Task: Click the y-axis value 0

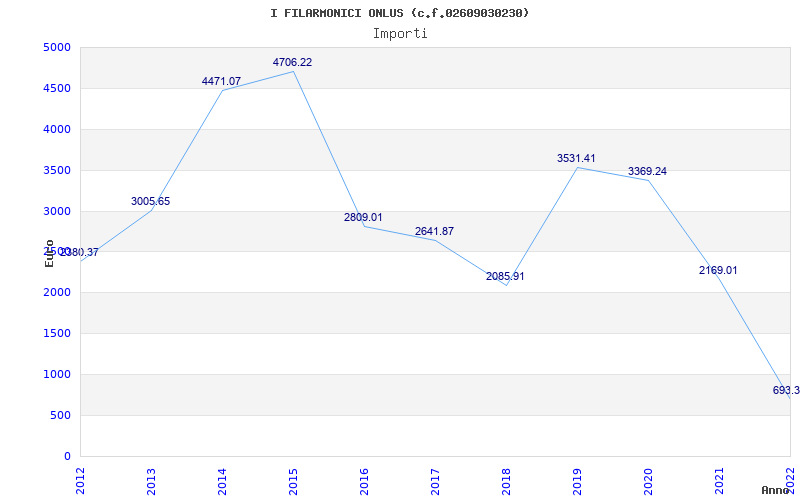Action: click(67, 456)
